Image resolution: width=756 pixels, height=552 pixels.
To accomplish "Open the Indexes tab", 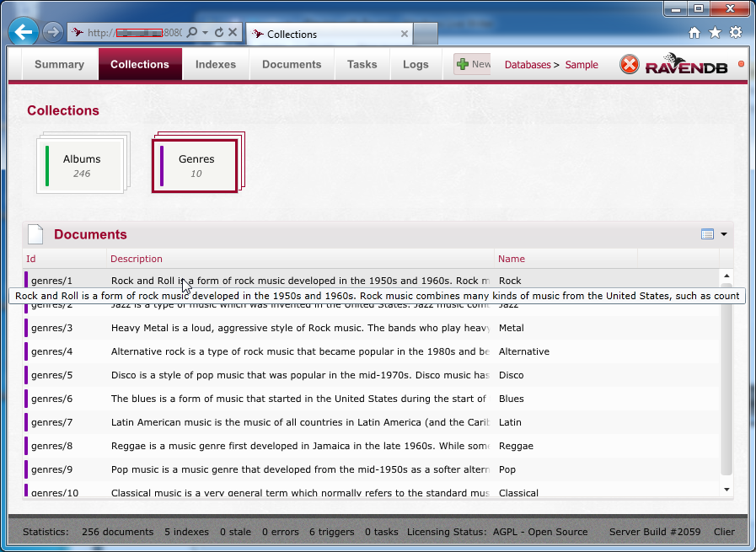I will tap(216, 64).
